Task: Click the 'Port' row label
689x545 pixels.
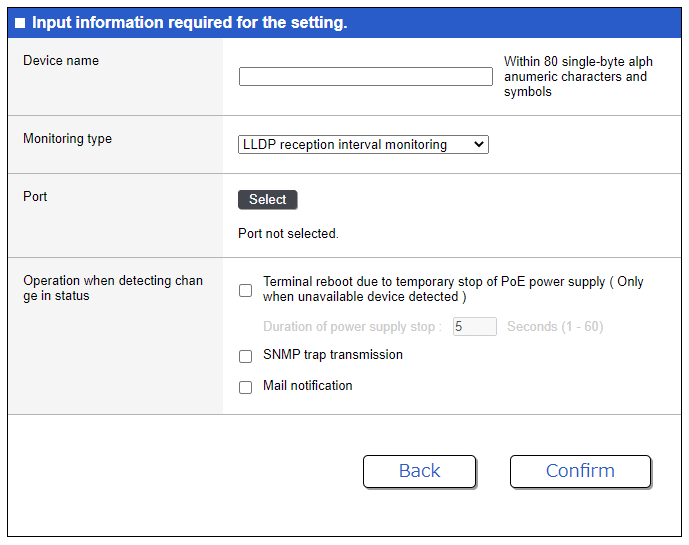Action: click(35, 197)
